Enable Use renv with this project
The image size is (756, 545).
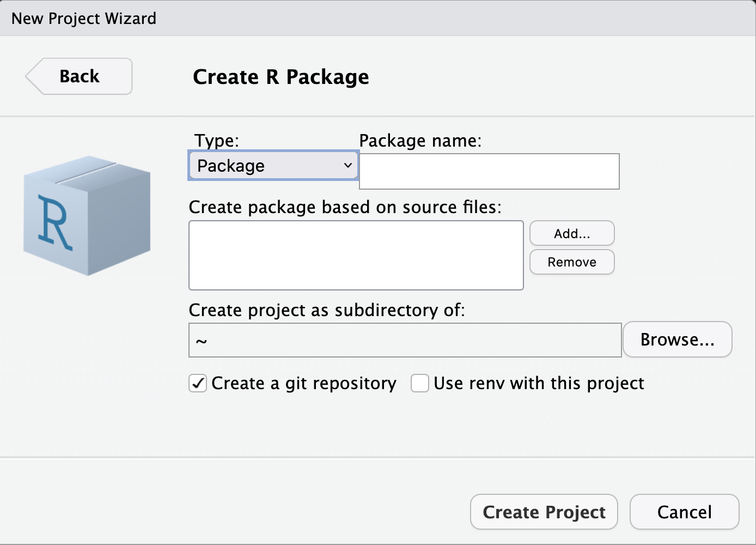tap(420, 383)
